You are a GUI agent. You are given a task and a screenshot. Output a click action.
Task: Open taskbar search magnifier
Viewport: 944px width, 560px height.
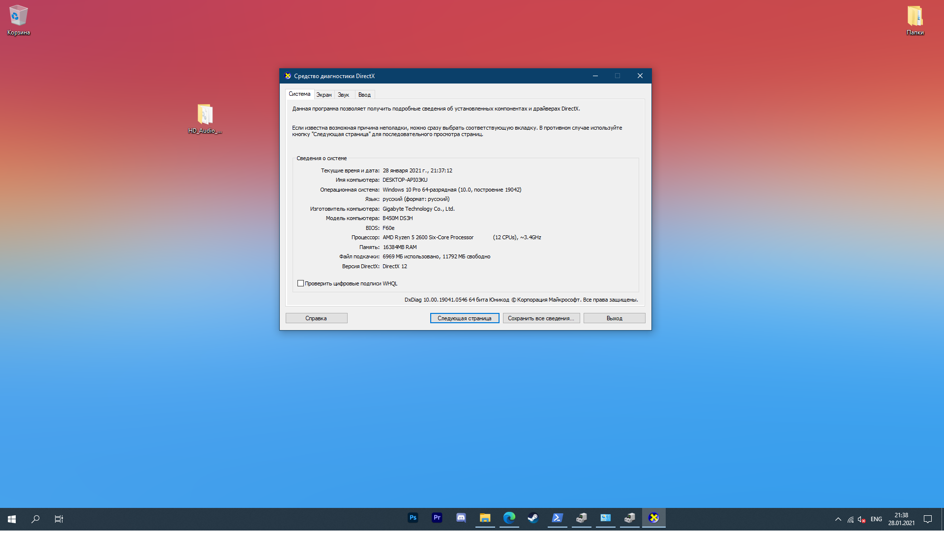35,519
